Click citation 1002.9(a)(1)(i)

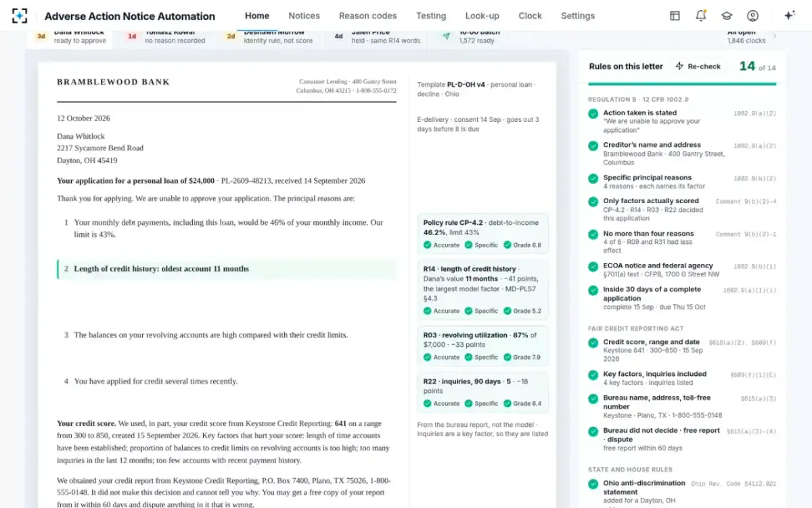750,290
